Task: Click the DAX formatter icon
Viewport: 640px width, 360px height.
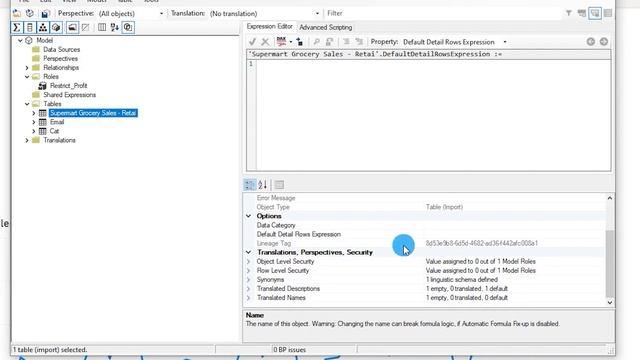Action: 281,42
